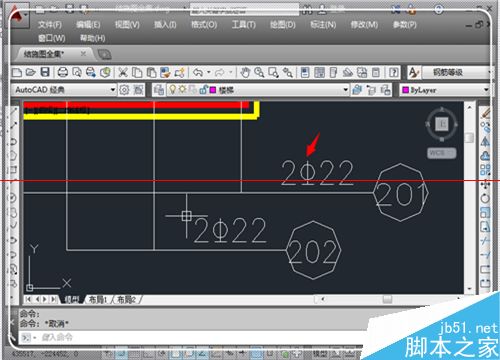Toggle the layer on/off light bulb
The width and height of the screenshot is (500, 360).
point(173,89)
